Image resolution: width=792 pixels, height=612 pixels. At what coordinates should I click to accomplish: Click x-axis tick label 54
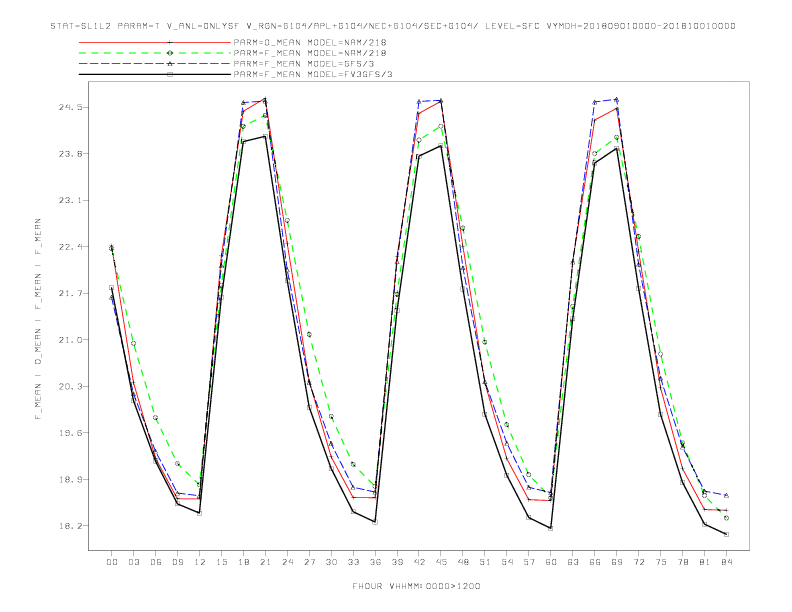click(x=507, y=562)
